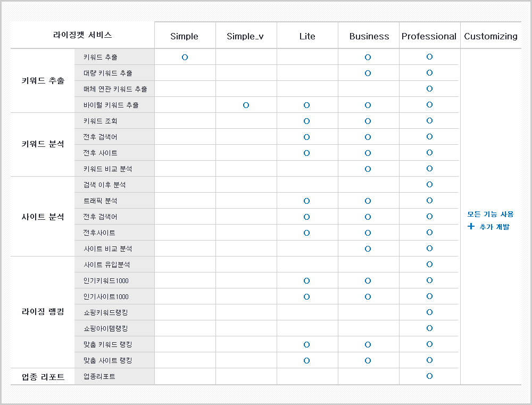Click the Business circle for 전후사이트
The height and width of the screenshot is (405, 532).
coord(368,233)
